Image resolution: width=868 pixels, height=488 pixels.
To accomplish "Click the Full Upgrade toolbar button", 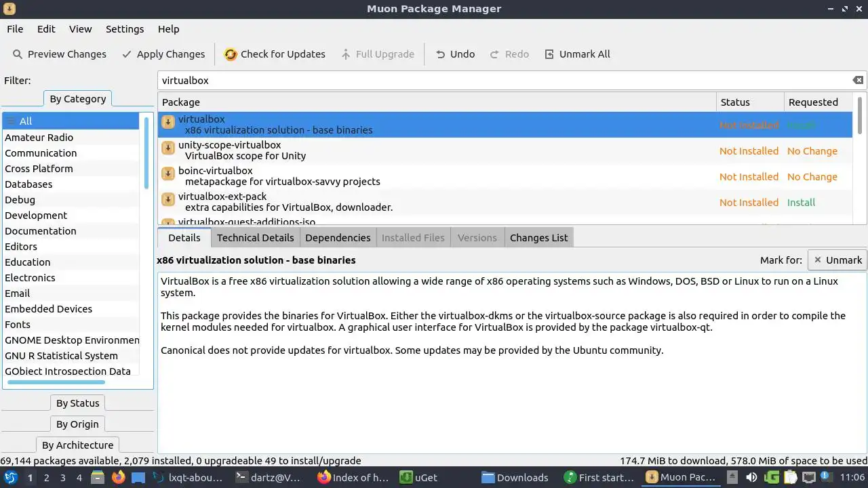I will click(378, 54).
